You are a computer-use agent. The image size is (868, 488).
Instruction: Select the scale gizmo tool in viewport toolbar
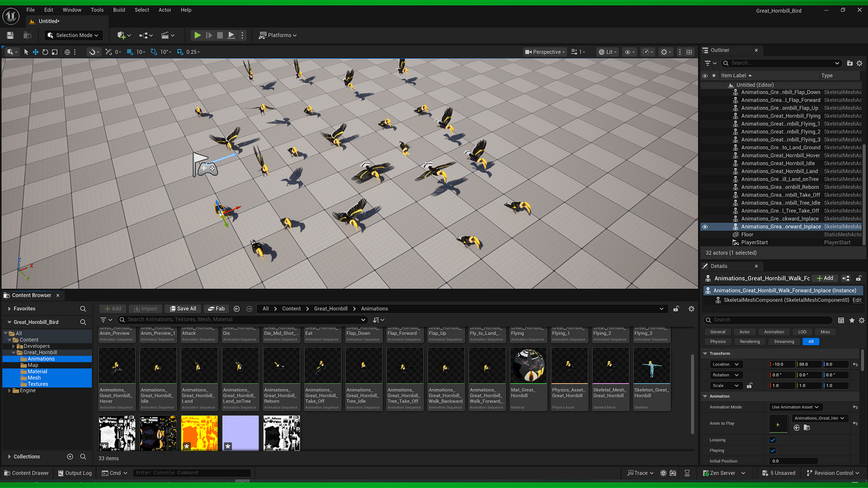[x=54, y=52]
